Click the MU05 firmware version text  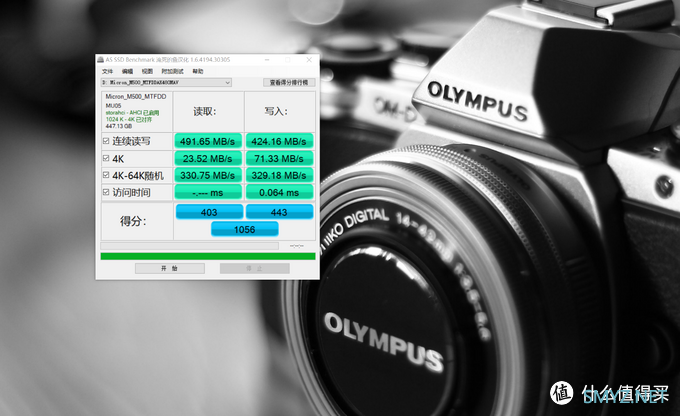coord(113,106)
